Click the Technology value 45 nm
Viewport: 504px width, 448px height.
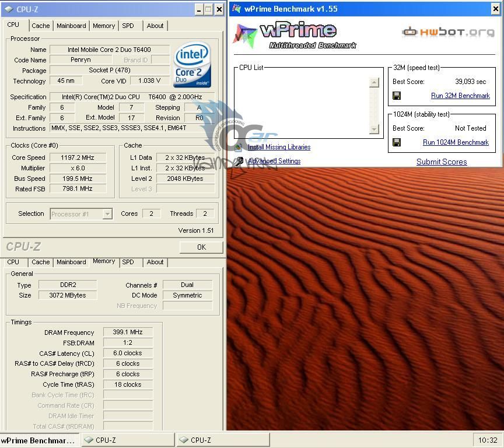tap(66, 80)
